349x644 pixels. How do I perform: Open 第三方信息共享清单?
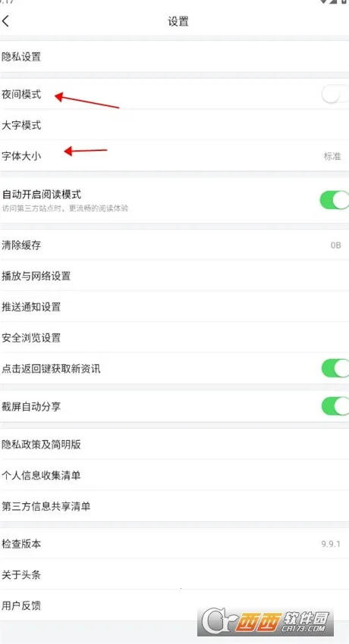point(174,506)
